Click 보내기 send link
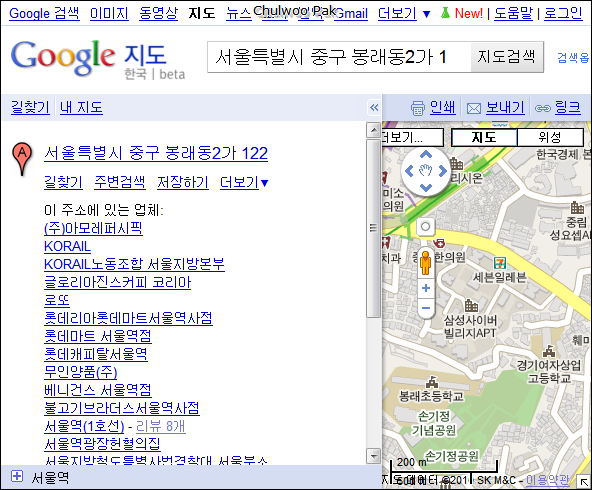This screenshot has width=592, height=490. click(505, 108)
